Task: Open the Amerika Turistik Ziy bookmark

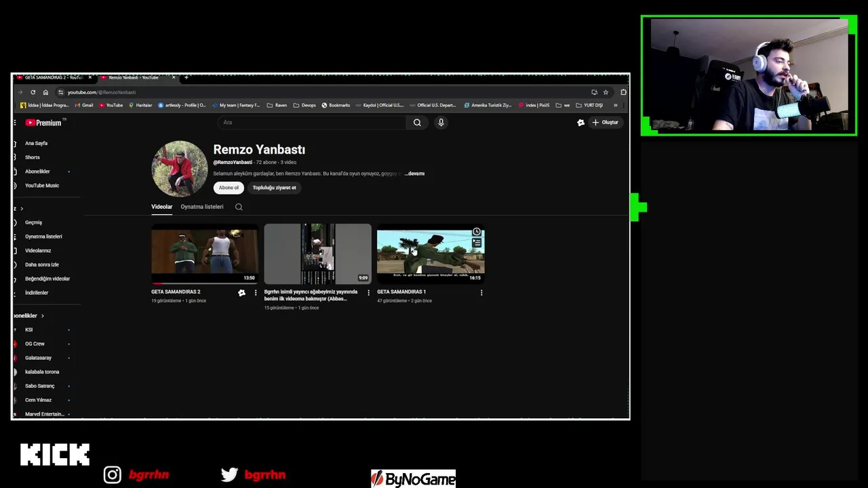Action: 488,105
